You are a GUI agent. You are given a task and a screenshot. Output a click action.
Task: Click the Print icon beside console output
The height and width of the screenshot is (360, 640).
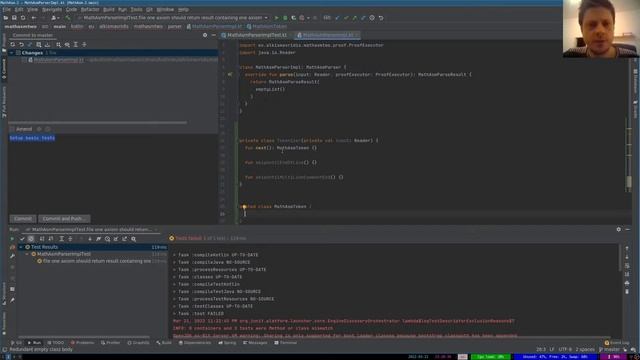pyautogui.click(x=627, y=283)
